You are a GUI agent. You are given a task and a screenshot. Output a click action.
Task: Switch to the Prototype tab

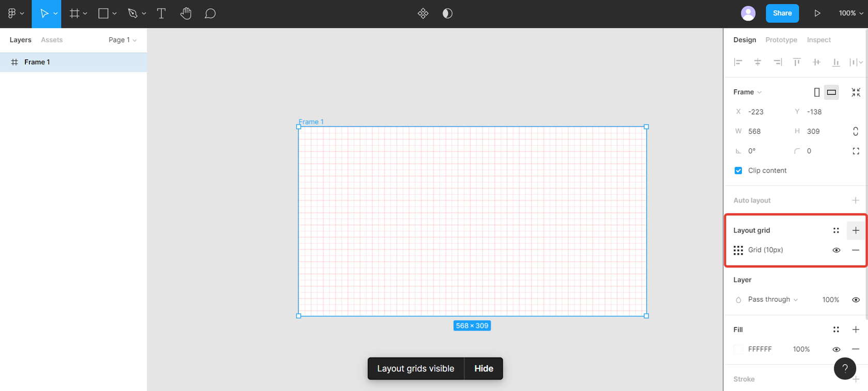(x=781, y=40)
